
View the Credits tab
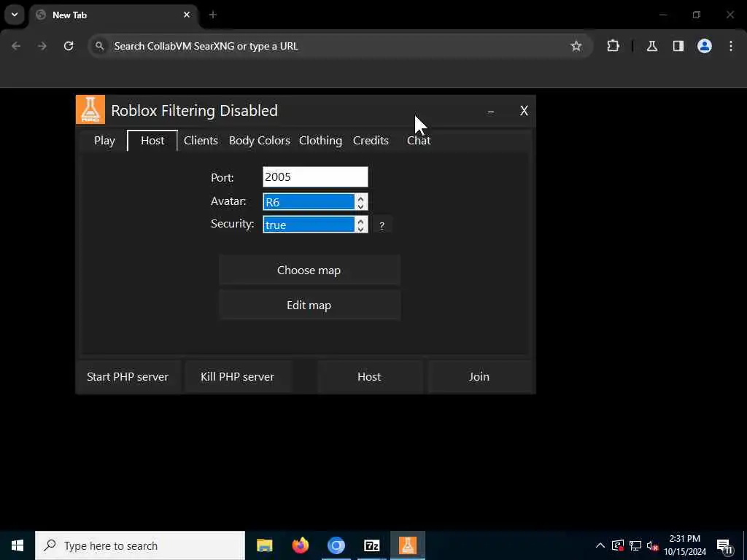tap(371, 141)
